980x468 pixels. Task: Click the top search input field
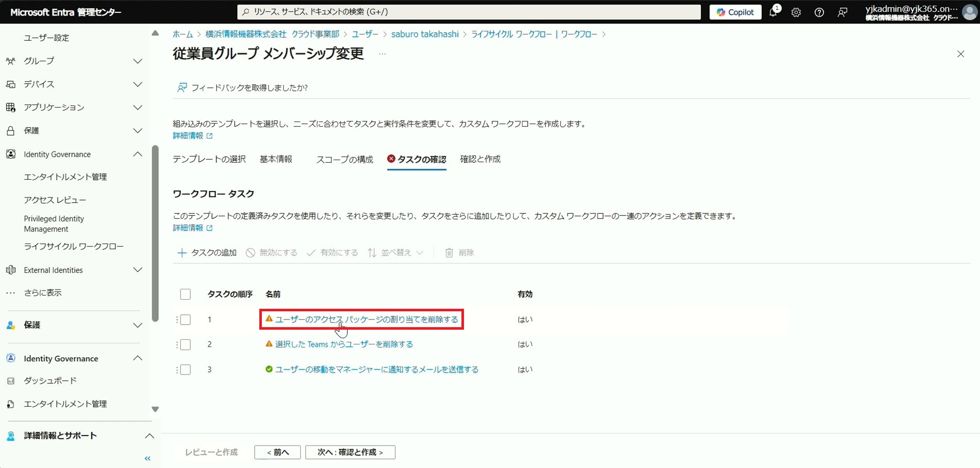pyautogui.click(x=469, y=12)
